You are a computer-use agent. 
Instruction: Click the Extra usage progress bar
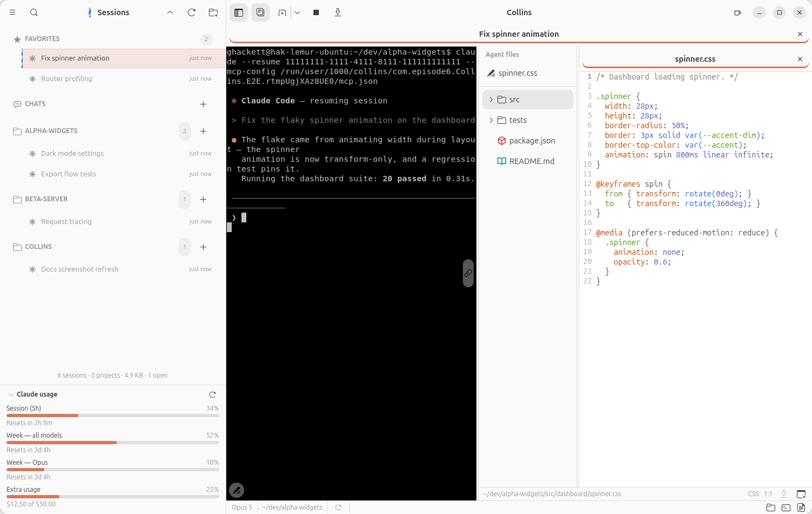point(113,497)
